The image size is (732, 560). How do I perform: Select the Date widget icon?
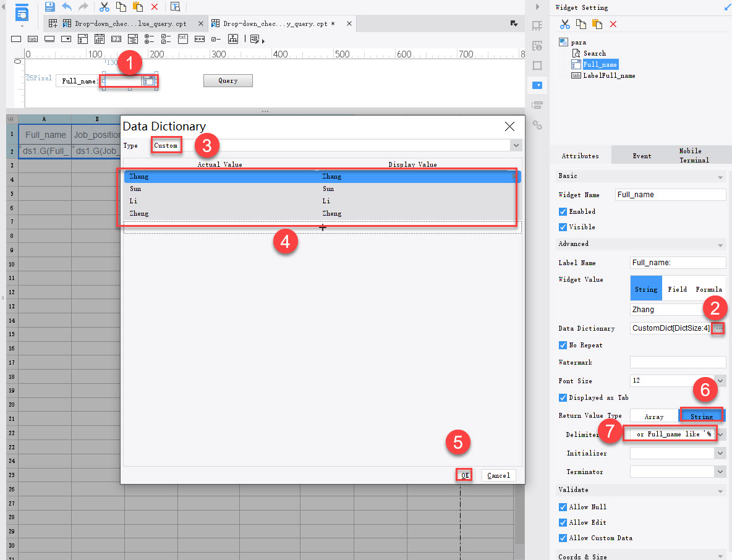click(x=100, y=38)
